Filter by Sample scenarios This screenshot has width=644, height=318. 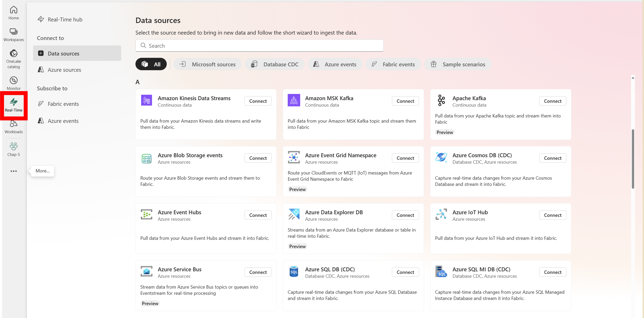(458, 64)
